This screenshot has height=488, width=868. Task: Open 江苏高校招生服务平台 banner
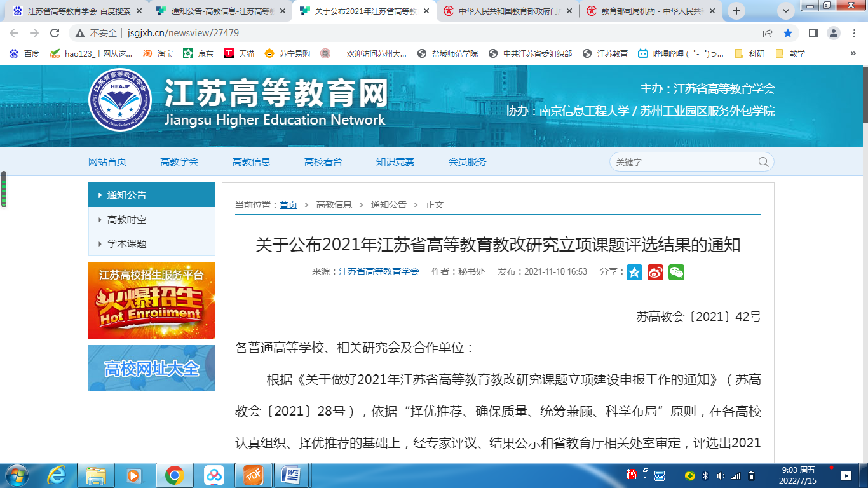tap(152, 300)
